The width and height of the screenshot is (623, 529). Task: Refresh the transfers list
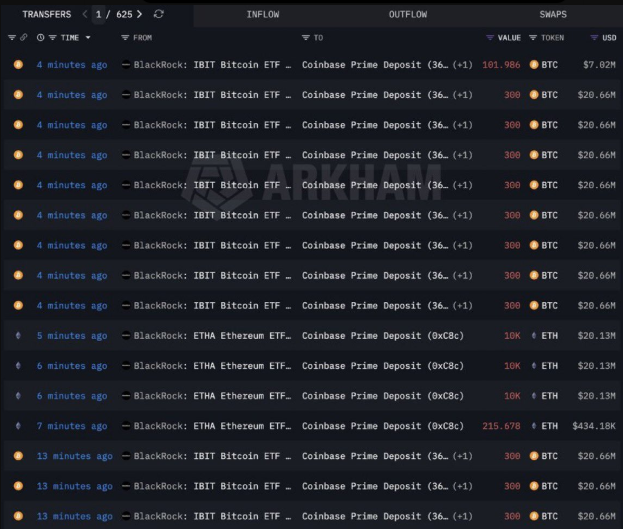tap(159, 14)
